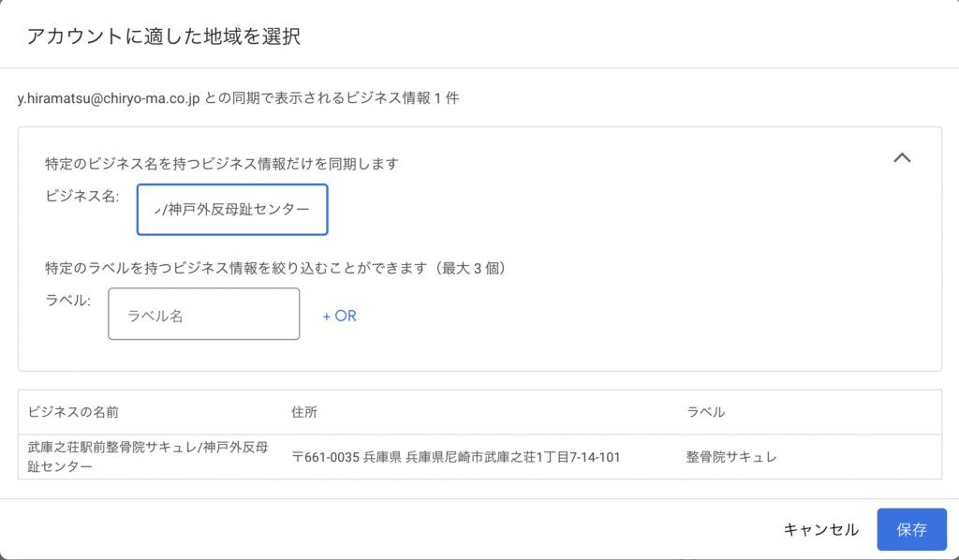
Task: Click the 保存 button
Action: click(x=911, y=529)
